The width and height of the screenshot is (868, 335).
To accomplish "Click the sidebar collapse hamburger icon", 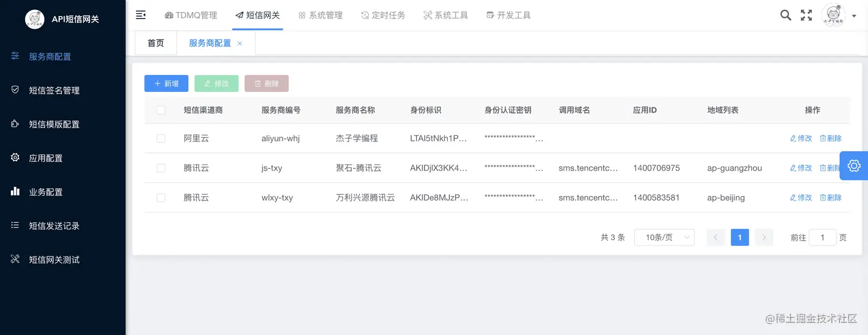I will 141,15.
